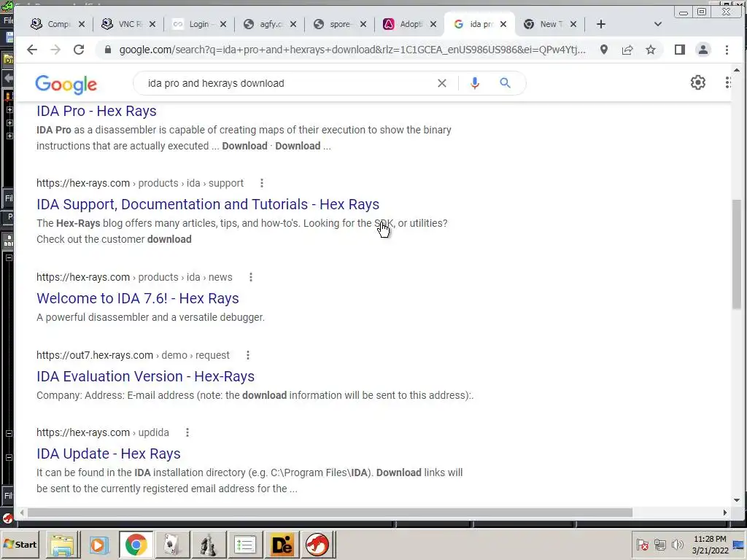
Task: Open the checklist taskbar icon
Action: 244,545
